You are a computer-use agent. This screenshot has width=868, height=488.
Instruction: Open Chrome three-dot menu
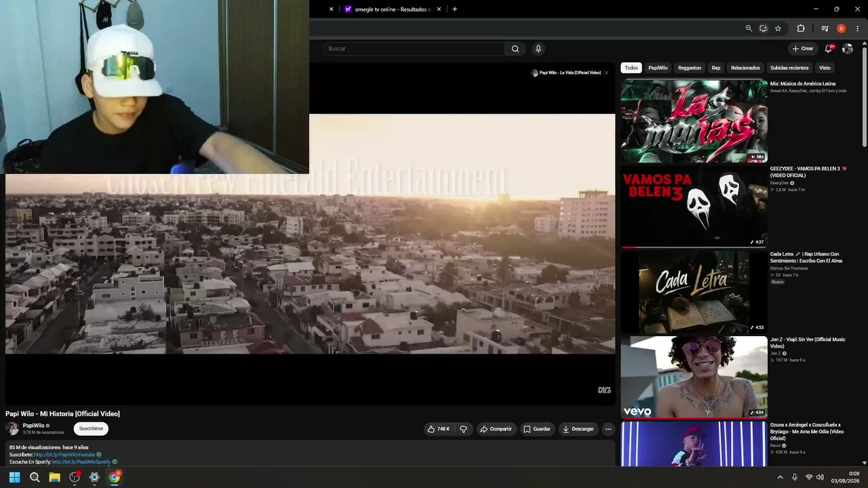pyautogui.click(x=858, y=28)
